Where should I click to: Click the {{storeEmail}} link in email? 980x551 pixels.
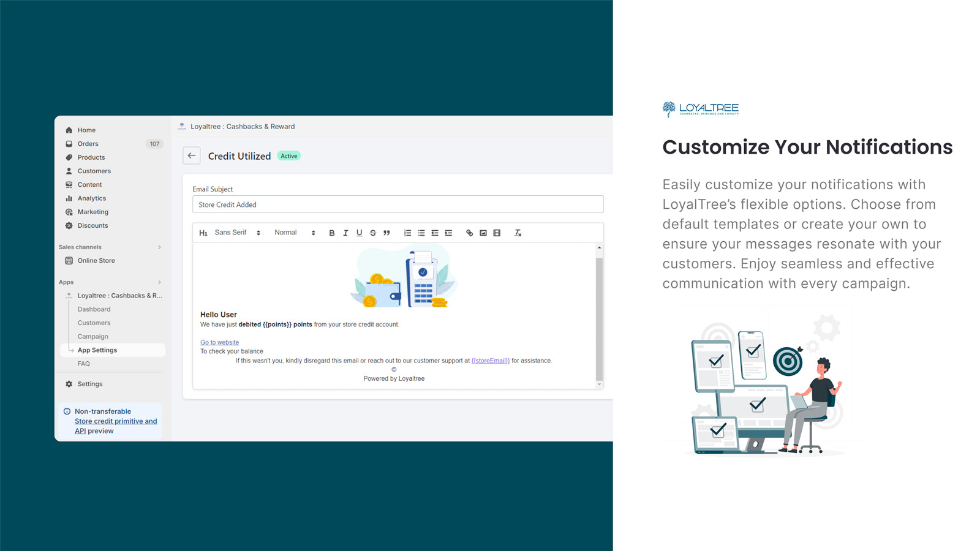pos(491,361)
